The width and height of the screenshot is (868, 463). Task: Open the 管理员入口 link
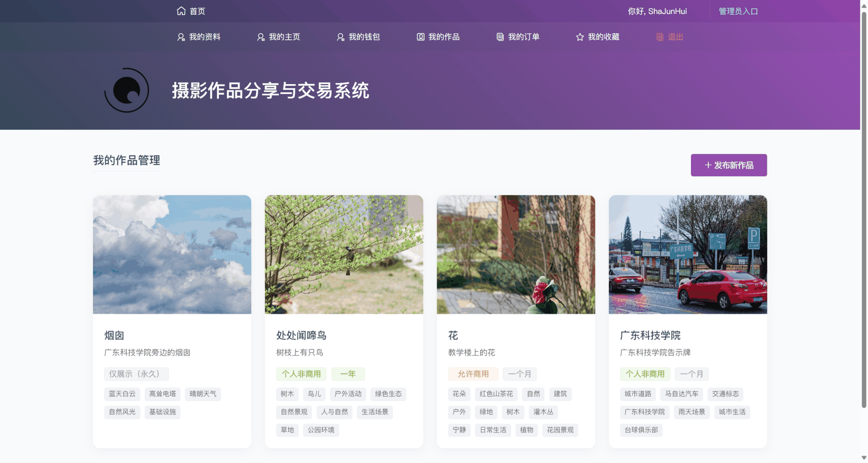(738, 11)
